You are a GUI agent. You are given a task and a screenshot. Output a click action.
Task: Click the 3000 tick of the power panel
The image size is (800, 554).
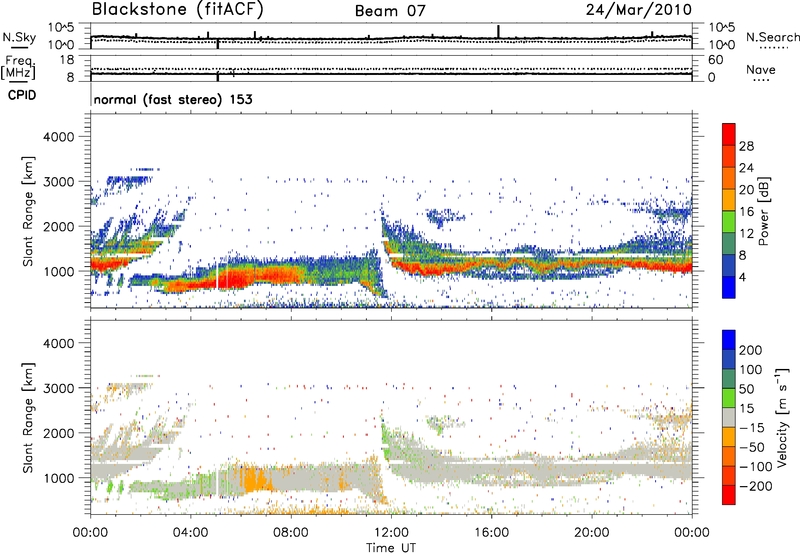[x=58, y=182]
